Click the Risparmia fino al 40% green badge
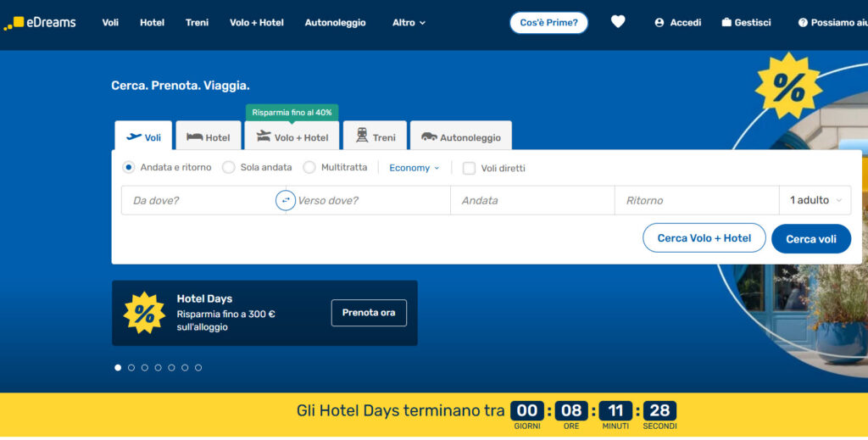This screenshot has width=868, height=440. point(292,113)
